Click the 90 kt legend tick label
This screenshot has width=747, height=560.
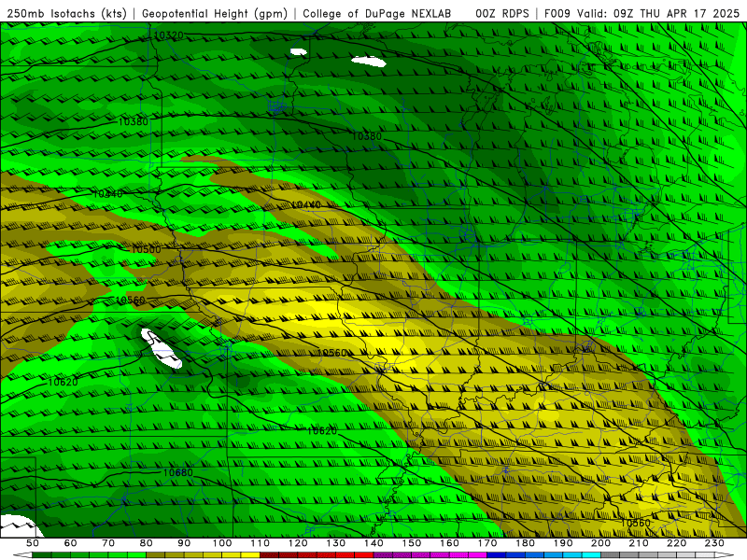coord(184,543)
